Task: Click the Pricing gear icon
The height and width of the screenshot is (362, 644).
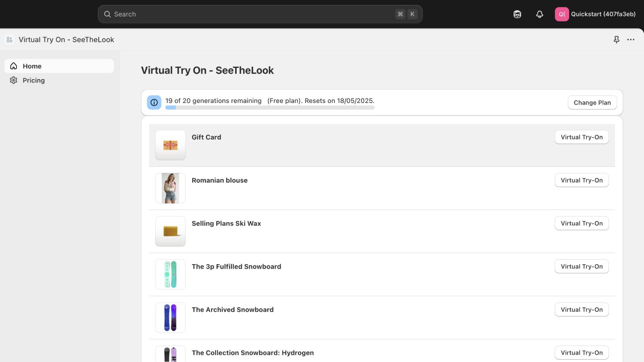Action: click(14, 80)
